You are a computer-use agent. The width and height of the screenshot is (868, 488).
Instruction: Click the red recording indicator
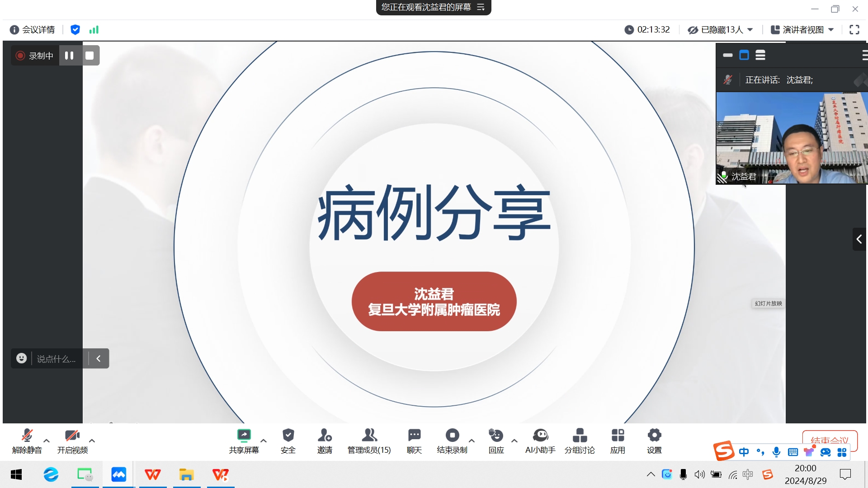tap(20, 56)
